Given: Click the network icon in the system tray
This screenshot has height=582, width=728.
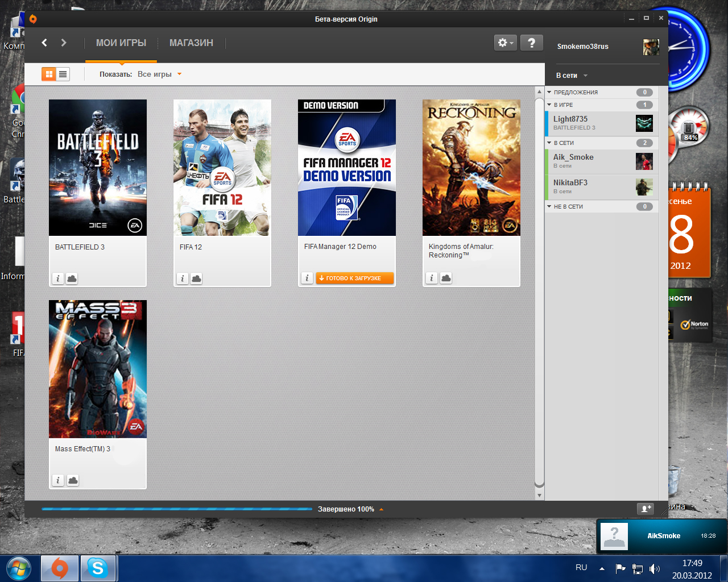Looking at the screenshot, I should click(638, 568).
